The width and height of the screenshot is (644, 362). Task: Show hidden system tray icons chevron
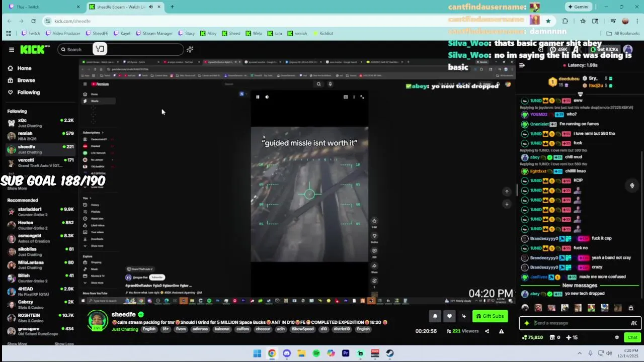(580, 353)
